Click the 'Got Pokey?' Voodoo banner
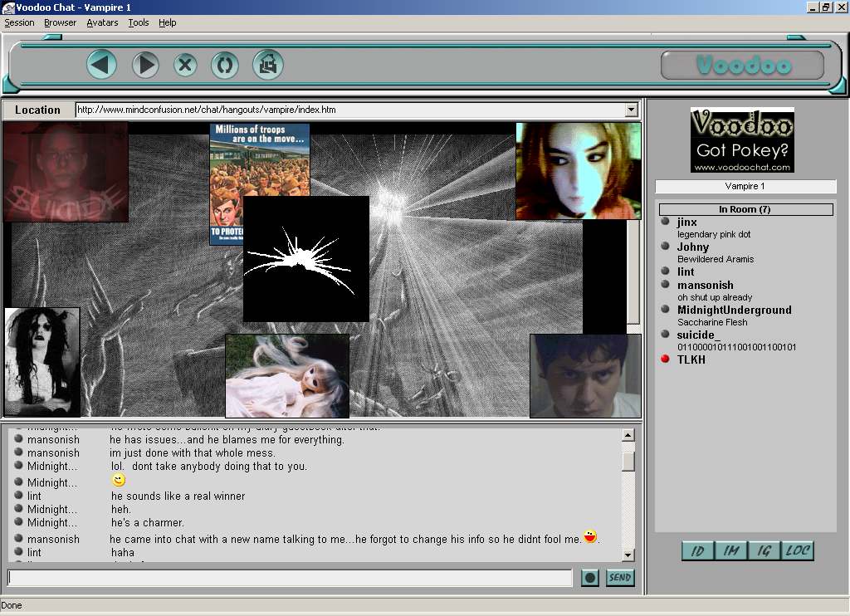The image size is (850, 616). [741, 139]
